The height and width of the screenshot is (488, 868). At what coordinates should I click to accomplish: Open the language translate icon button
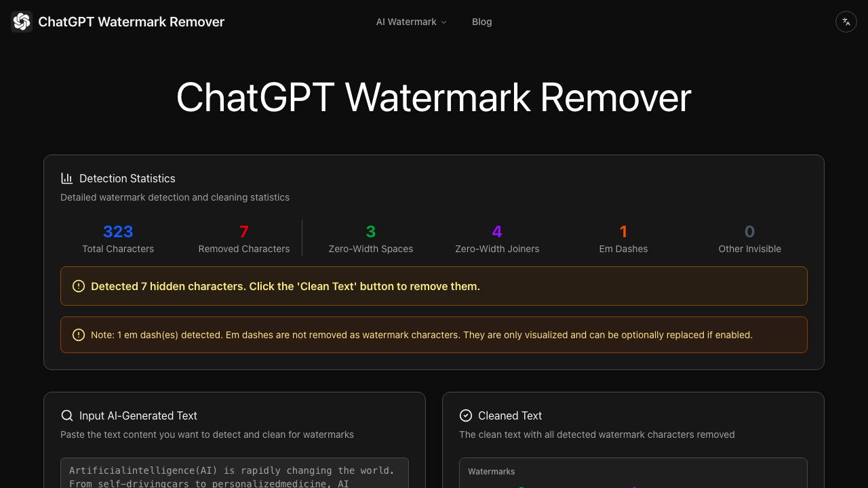pyautogui.click(x=846, y=22)
